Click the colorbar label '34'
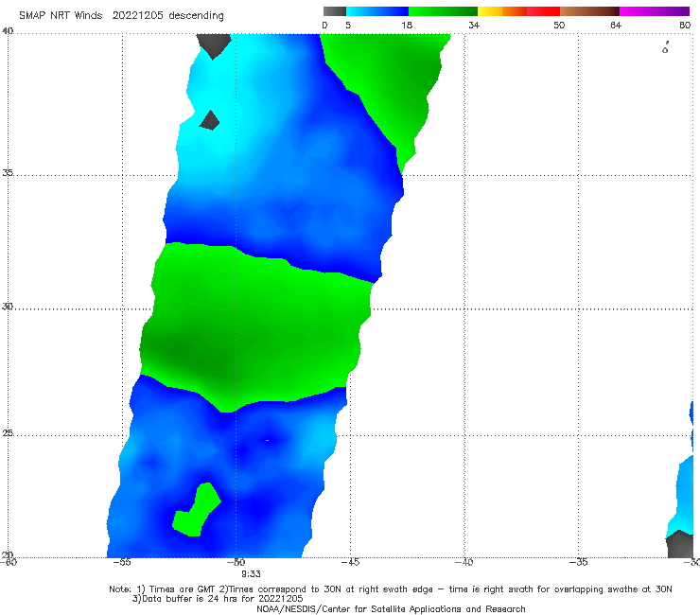Image resolution: width=700 pixels, height=615 pixels. point(474,25)
